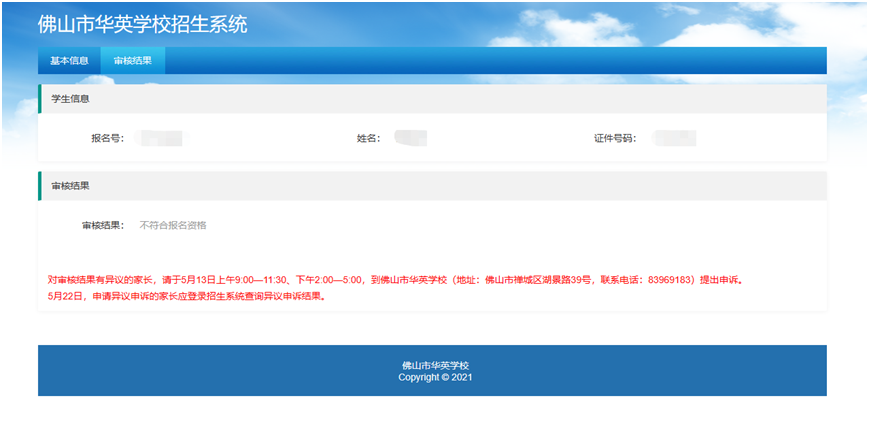
Task: Click footer text 佛山市华英学校
Action: [436, 366]
